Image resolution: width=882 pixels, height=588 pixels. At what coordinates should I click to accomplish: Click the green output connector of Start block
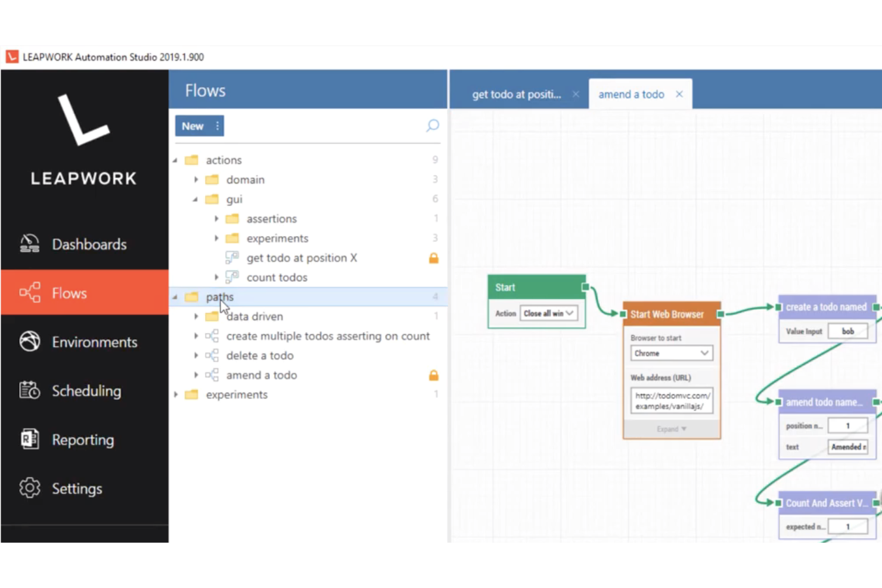coord(585,287)
